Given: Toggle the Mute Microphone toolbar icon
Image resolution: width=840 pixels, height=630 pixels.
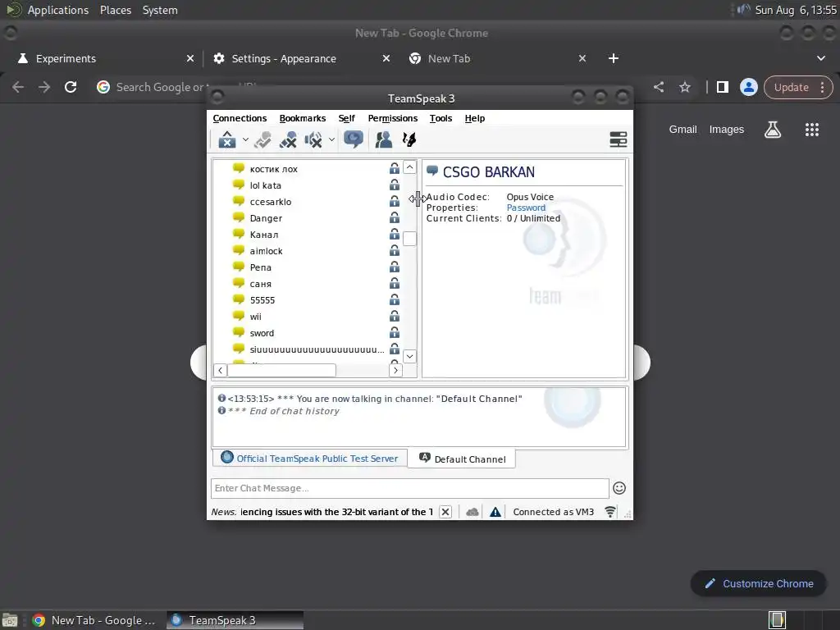Looking at the screenshot, I should (x=288, y=139).
